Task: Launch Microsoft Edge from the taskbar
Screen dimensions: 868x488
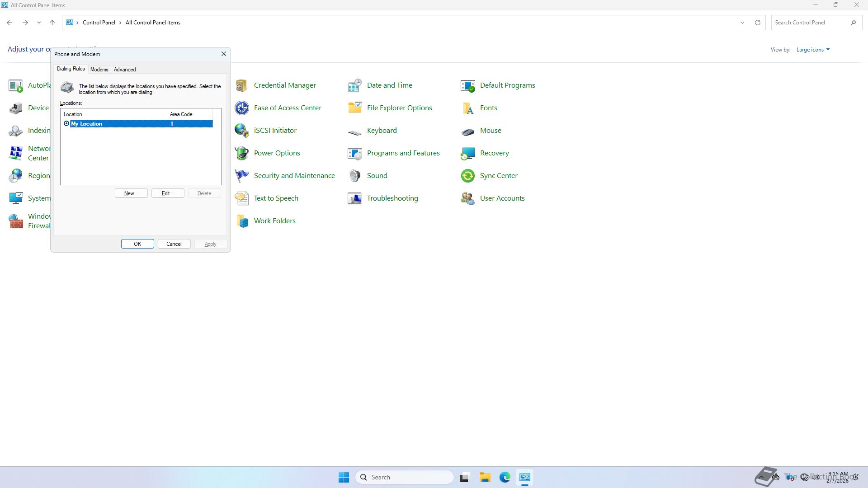Action: click(505, 477)
